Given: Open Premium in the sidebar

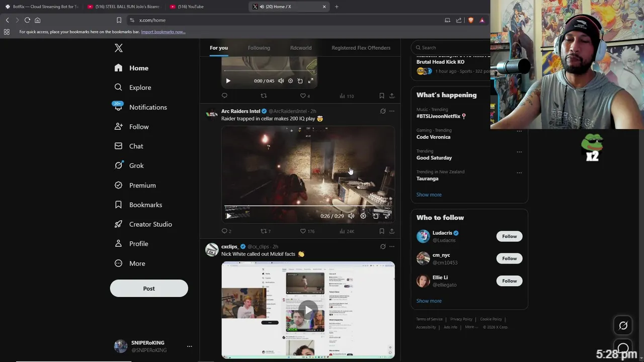Looking at the screenshot, I should (135, 185).
